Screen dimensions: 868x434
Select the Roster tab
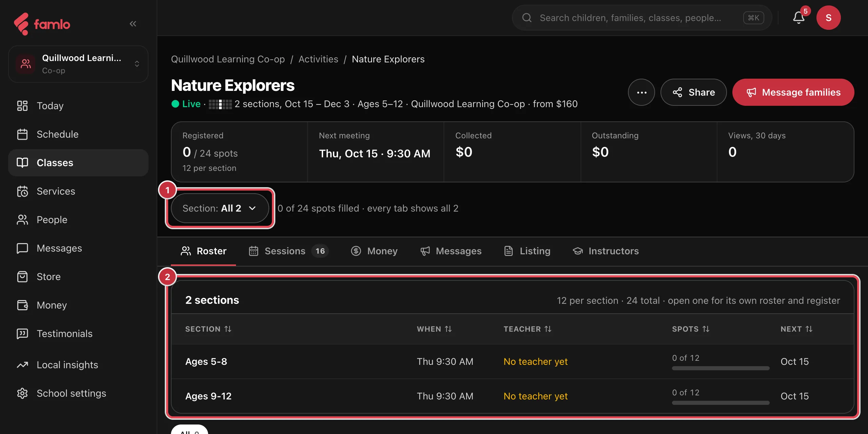point(203,251)
